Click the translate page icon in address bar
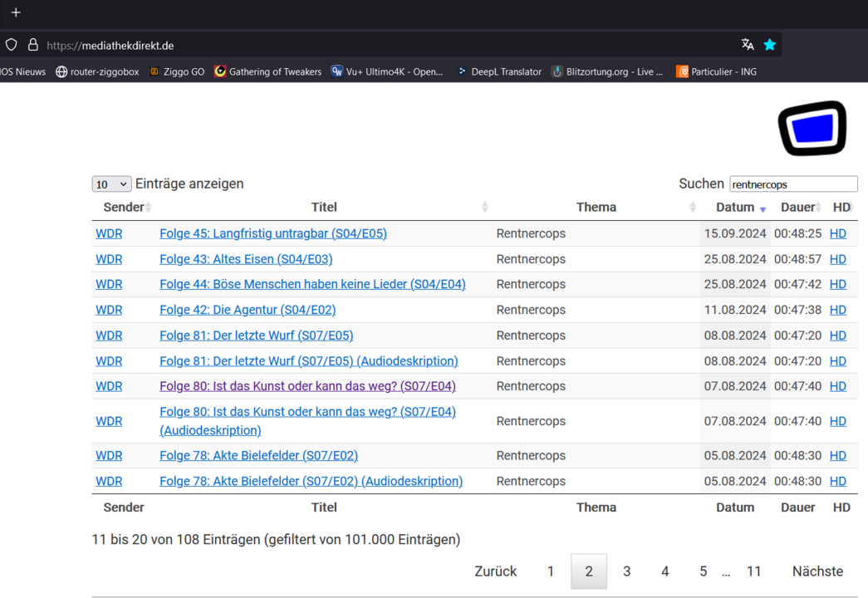868x598 pixels. coord(748,45)
